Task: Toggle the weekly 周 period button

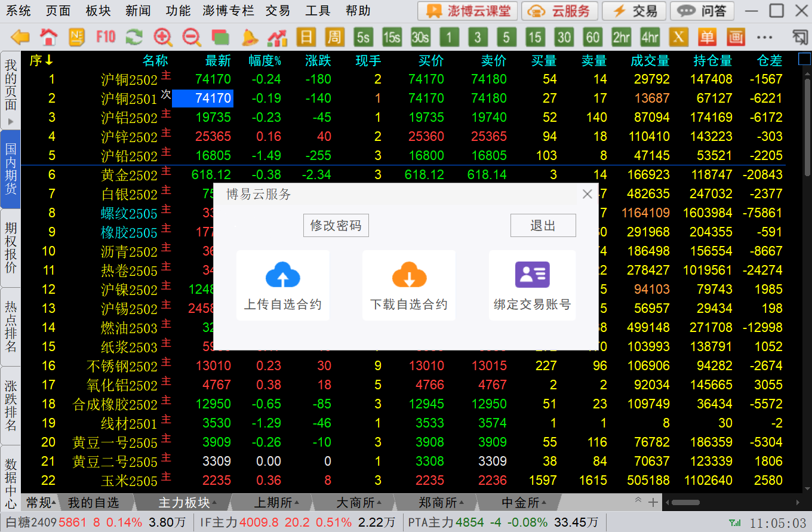Action: click(334, 38)
